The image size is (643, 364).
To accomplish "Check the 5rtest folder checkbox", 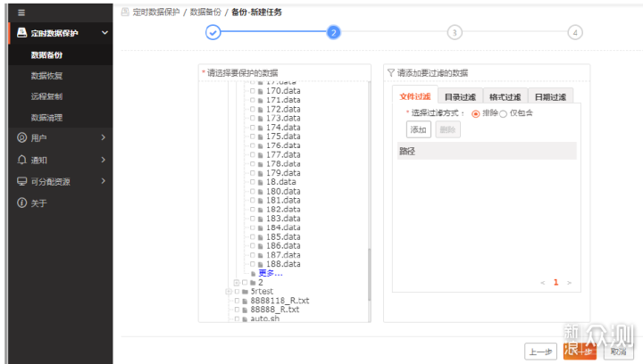I will pyautogui.click(x=237, y=291).
